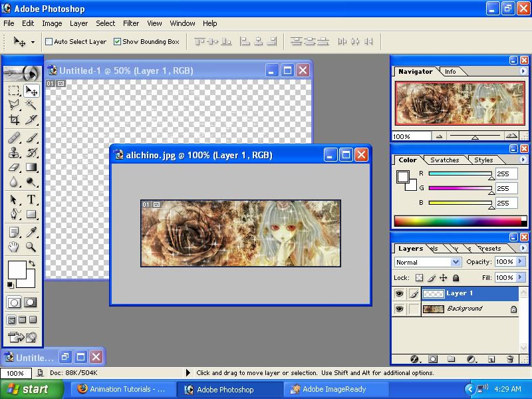Select the Gradient tool
The image size is (532, 399).
point(31,168)
